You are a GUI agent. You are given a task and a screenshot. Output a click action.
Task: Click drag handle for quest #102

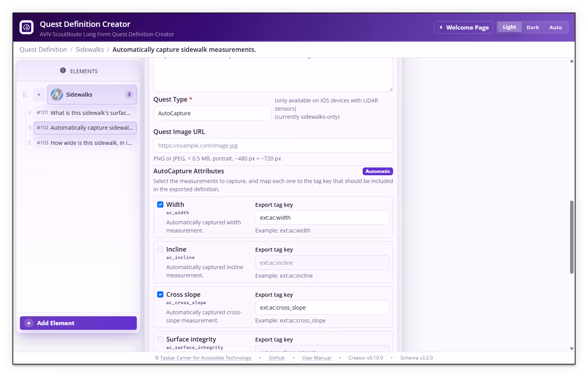tap(30, 128)
